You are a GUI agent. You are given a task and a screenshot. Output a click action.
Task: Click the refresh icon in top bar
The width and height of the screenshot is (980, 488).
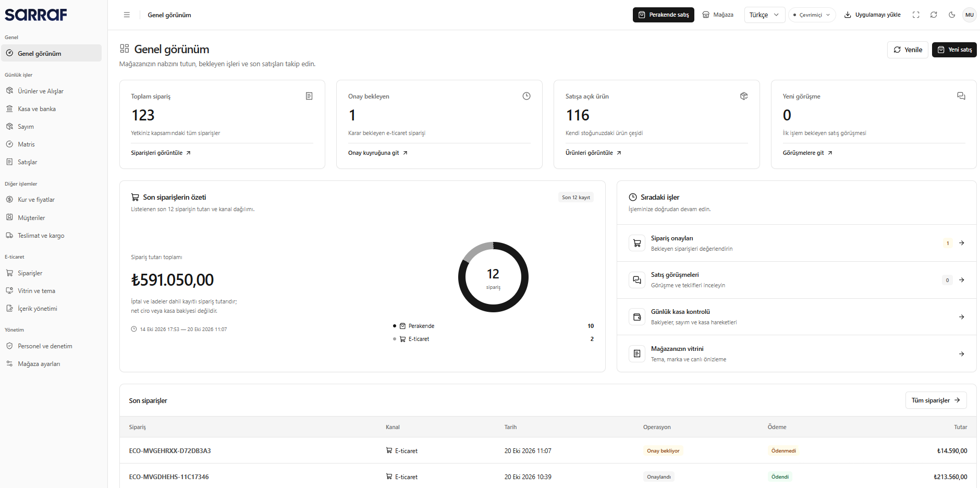934,15
